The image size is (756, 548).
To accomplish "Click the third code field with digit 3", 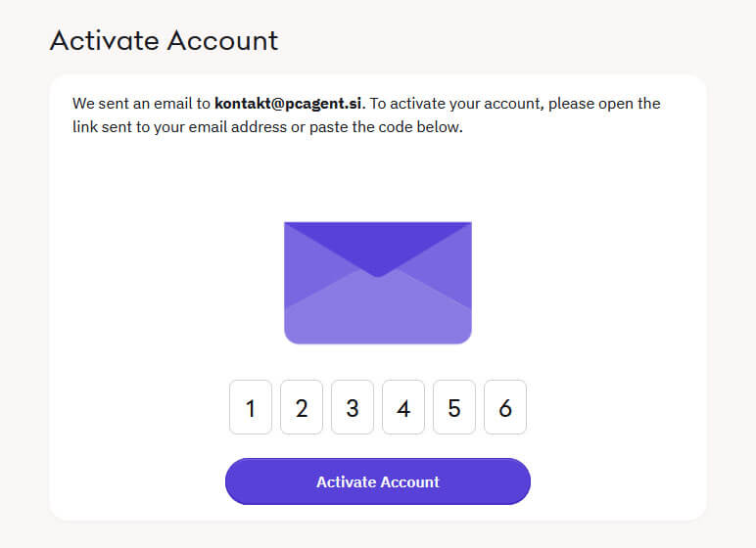I will (x=353, y=407).
